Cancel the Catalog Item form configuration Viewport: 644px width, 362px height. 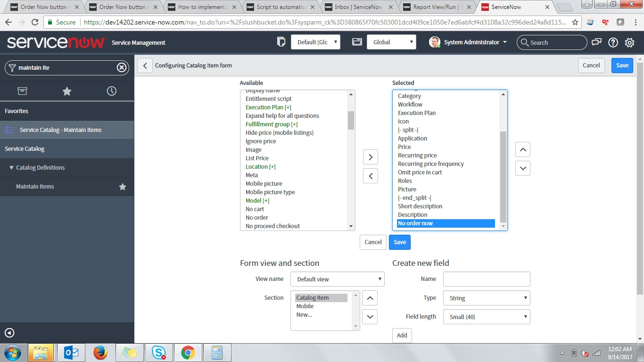[x=591, y=66]
